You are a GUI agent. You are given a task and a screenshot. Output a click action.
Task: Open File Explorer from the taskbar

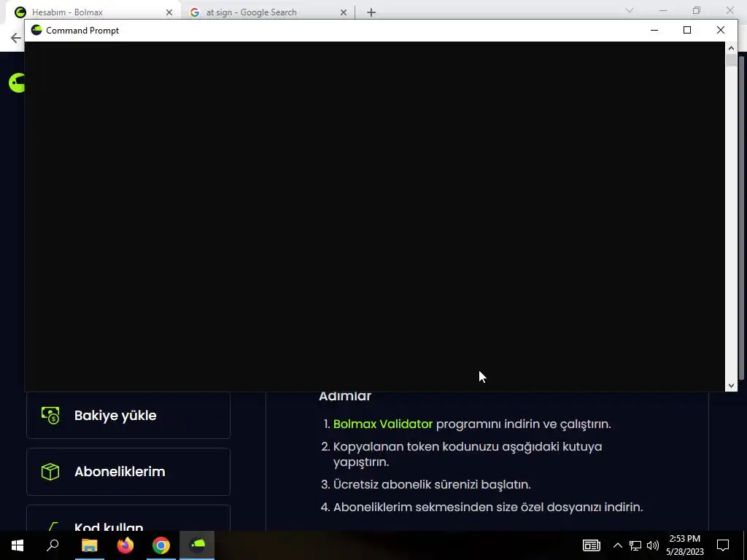click(x=89, y=545)
